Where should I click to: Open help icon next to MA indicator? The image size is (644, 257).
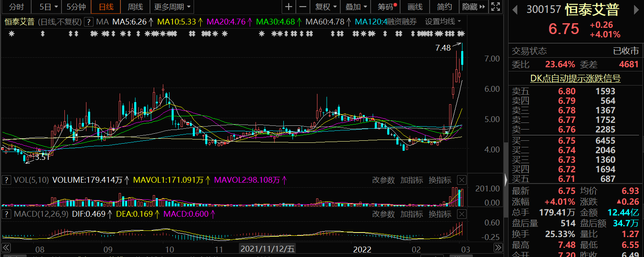click(x=88, y=22)
